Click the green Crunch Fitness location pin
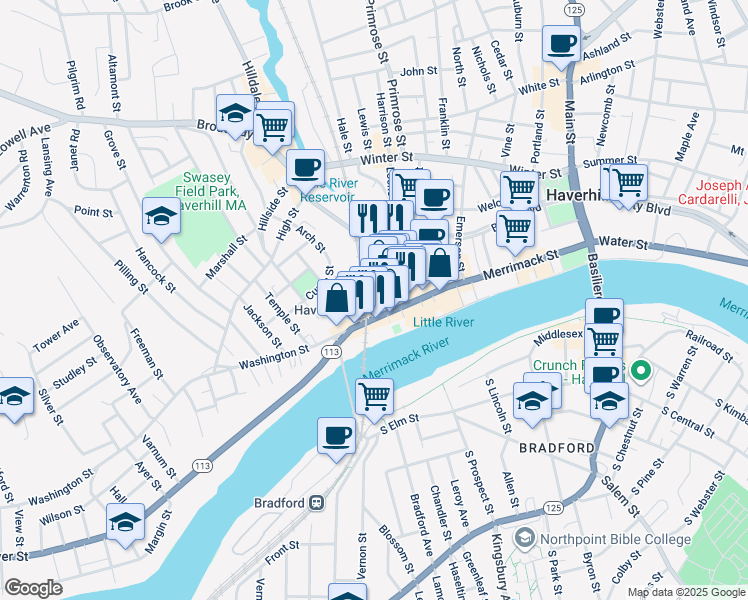The image size is (748, 600). [x=642, y=372]
